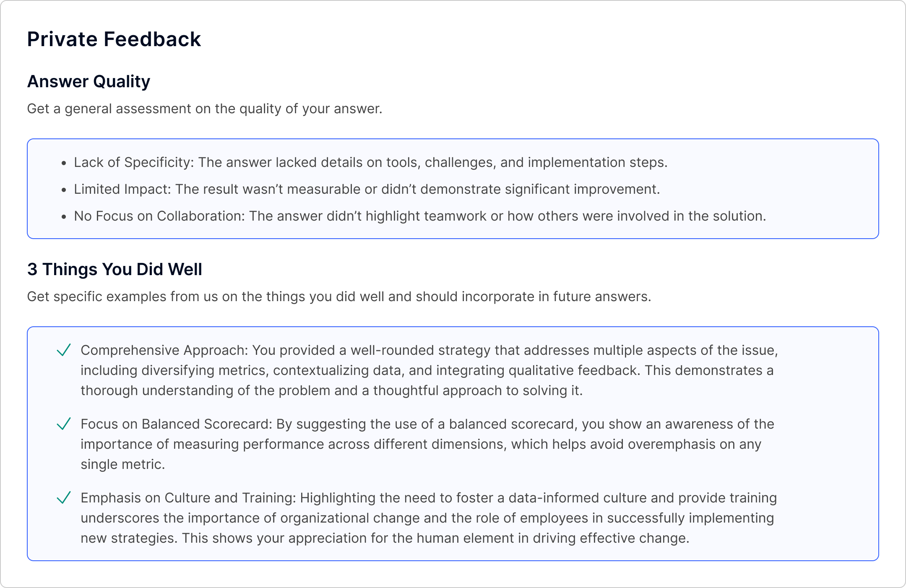Click the 'Get a general assessment' description text

205,109
